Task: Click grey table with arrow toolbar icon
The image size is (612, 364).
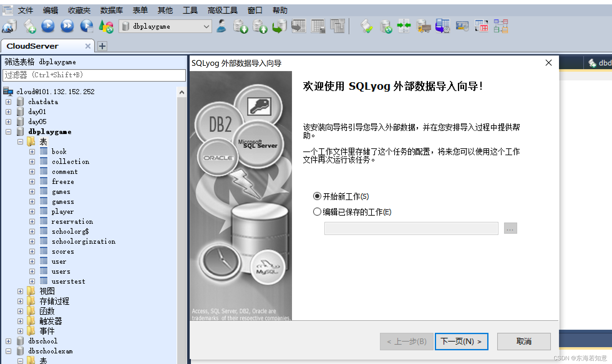Action: tap(299, 26)
